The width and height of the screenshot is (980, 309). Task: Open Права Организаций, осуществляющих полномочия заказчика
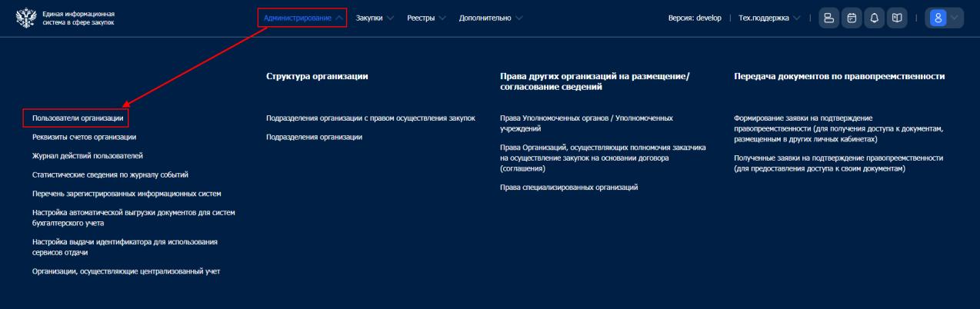coord(603,157)
